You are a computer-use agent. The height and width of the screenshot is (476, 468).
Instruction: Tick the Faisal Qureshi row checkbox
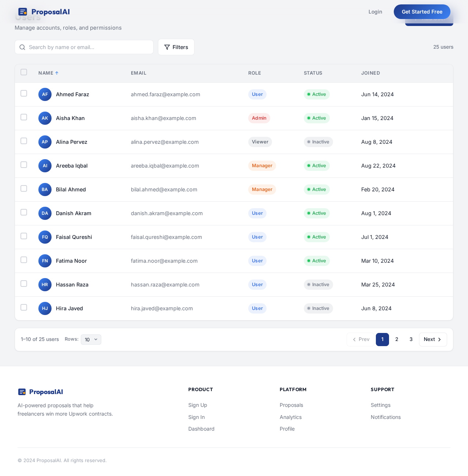[24, 236]
